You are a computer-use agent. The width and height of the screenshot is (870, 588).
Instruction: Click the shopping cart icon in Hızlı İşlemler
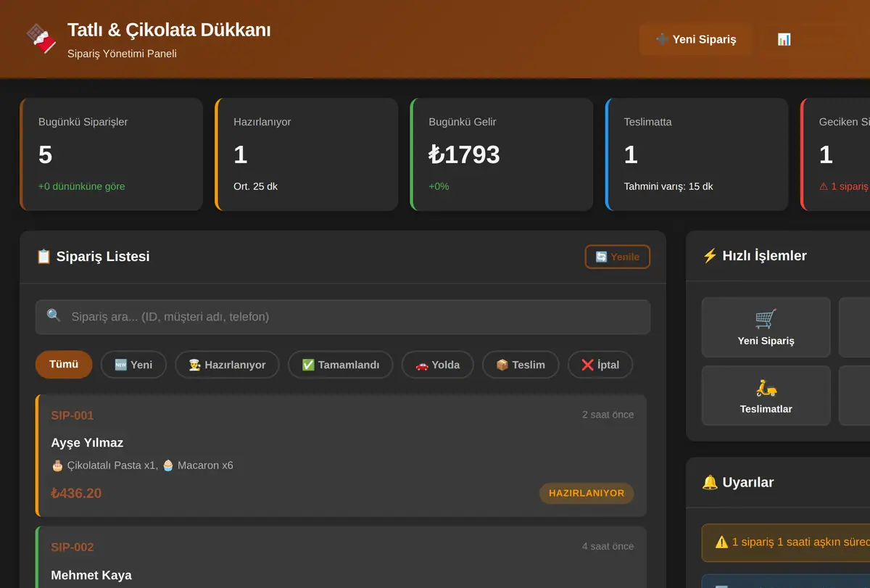click(766, 319)
